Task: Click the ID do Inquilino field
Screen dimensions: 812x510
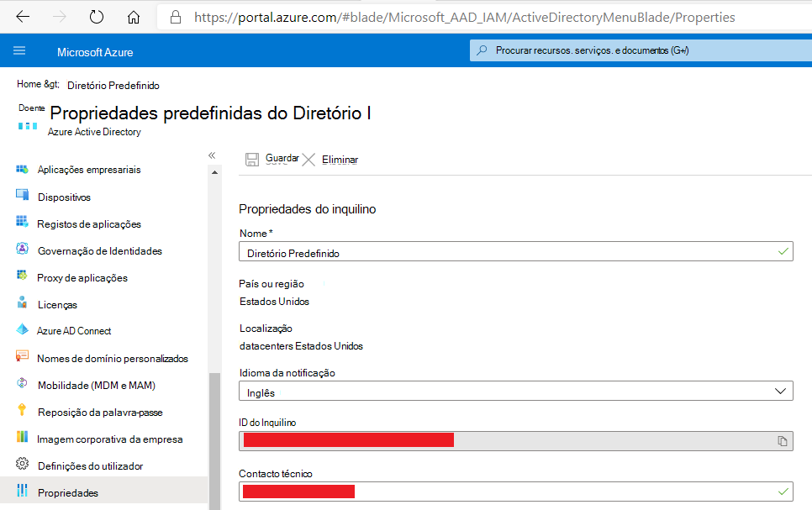Action: point(516,440)
